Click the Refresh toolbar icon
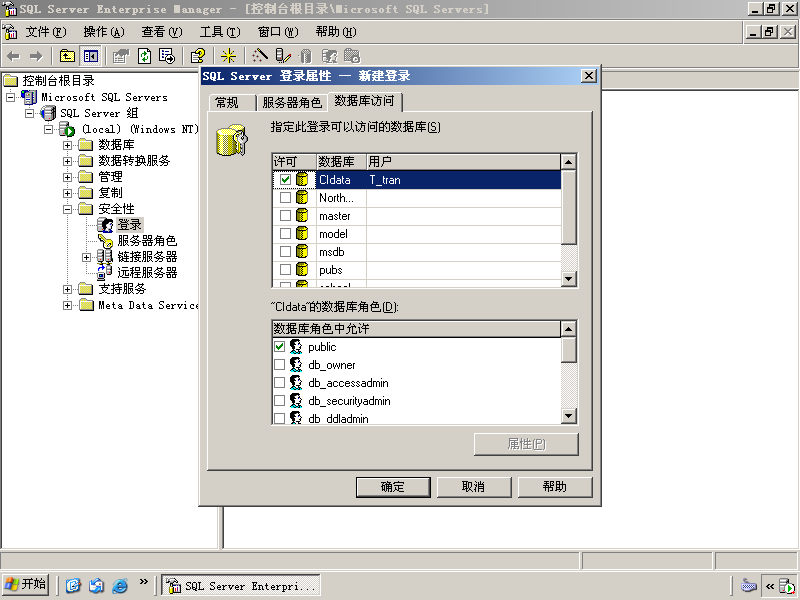800x600 pixels. [144, 56]
